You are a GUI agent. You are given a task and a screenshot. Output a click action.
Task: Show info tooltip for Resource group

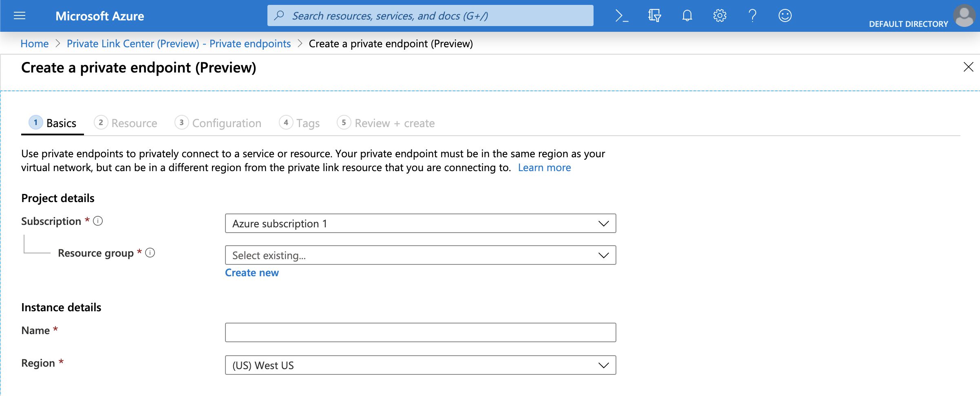150,253
